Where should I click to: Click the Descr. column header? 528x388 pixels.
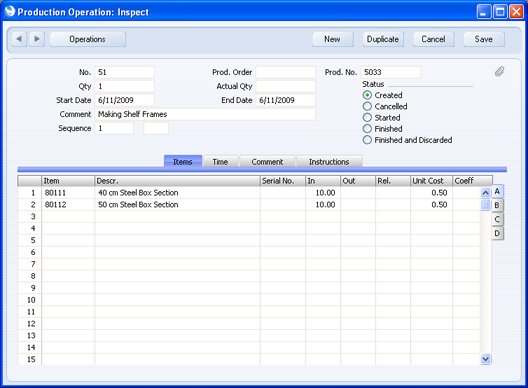(x=177, y=181)
